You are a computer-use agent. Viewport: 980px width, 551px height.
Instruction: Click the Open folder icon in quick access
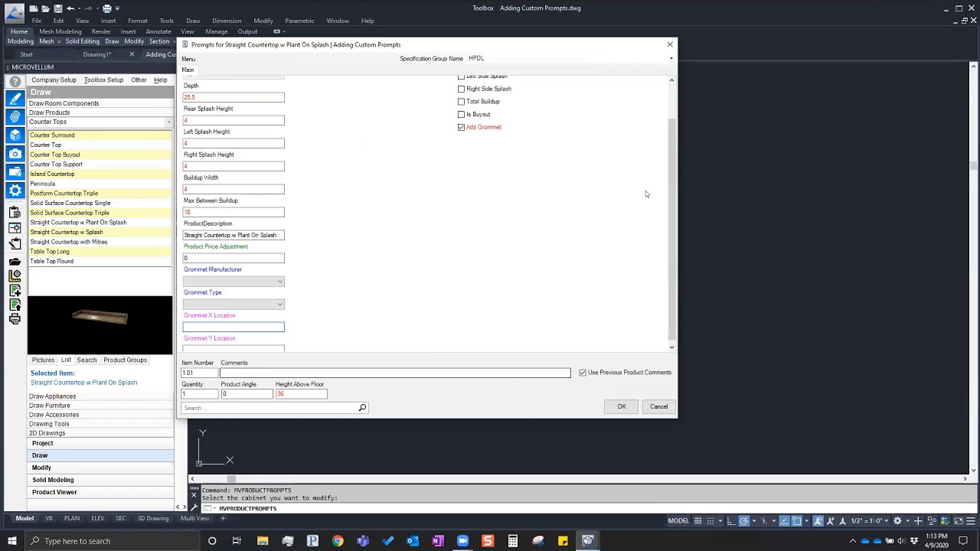coord(45,8)
